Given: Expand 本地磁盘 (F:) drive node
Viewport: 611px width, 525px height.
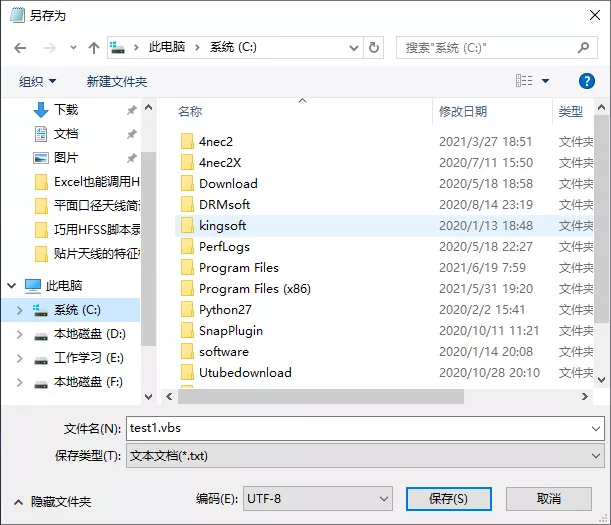Looking at the screenshot, I should [x=19, y=382].
